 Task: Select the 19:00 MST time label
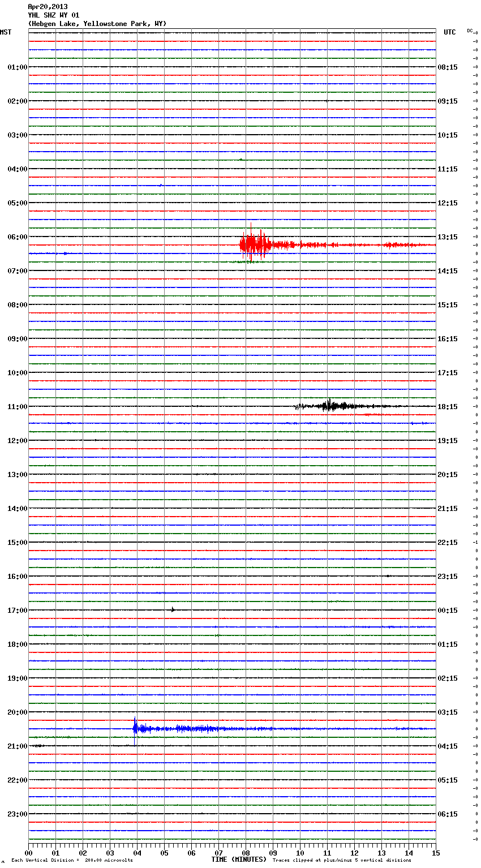[18, 678]
